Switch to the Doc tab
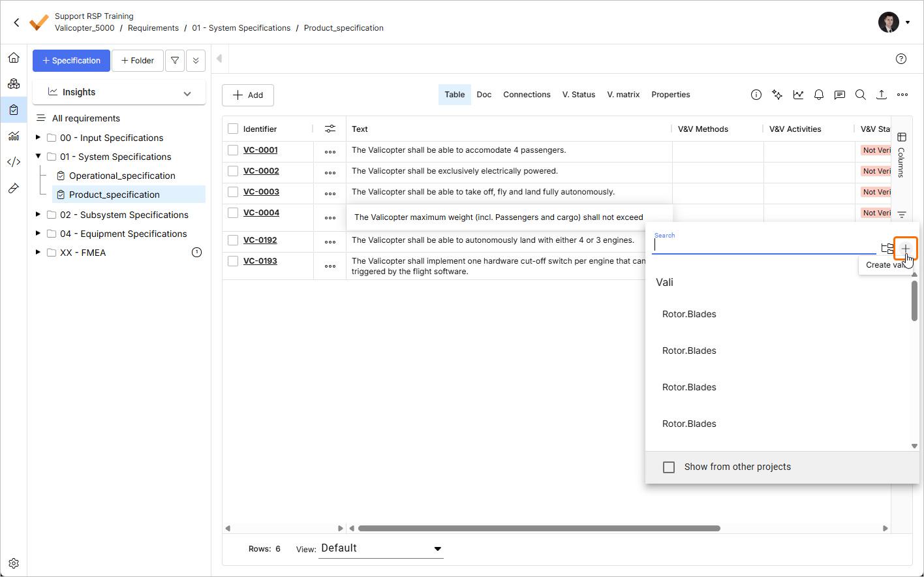The width and height of the screenshot is (924, 577). point(484,95)
